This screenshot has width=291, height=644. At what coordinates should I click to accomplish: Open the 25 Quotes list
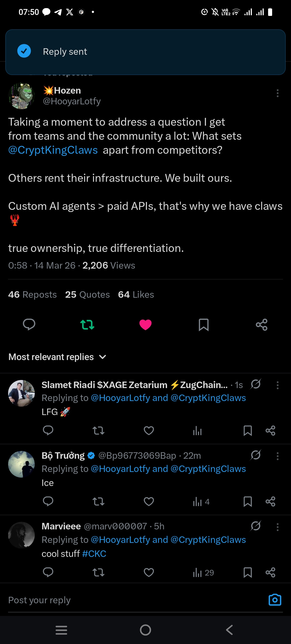pyautogui.click(x=87, y=294)
